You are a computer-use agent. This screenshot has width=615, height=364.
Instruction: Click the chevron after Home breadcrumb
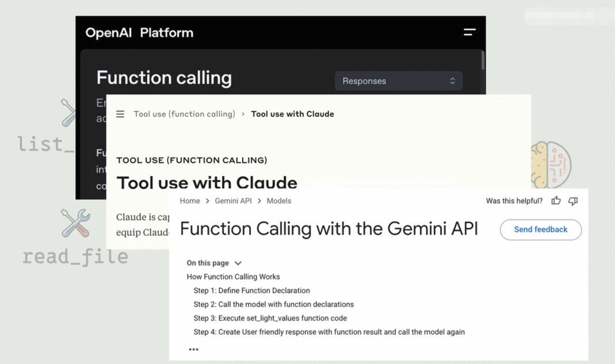coord(207,201)
